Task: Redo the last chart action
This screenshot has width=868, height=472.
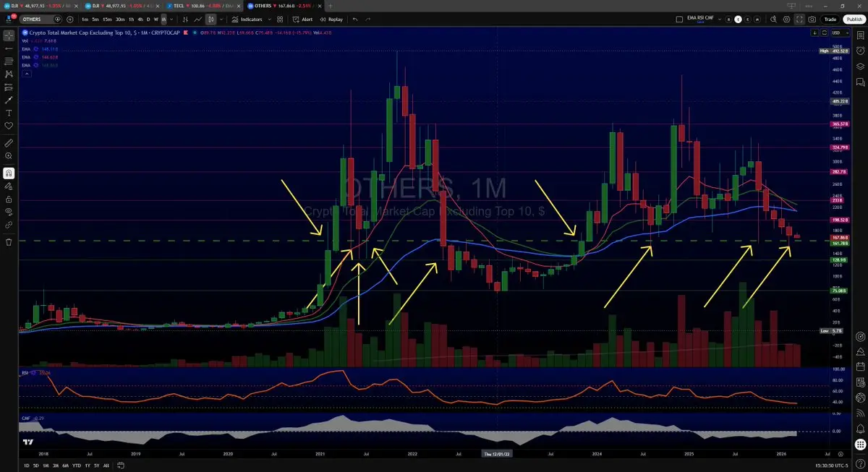Action: pyautogui.click(x=368, y=20)
